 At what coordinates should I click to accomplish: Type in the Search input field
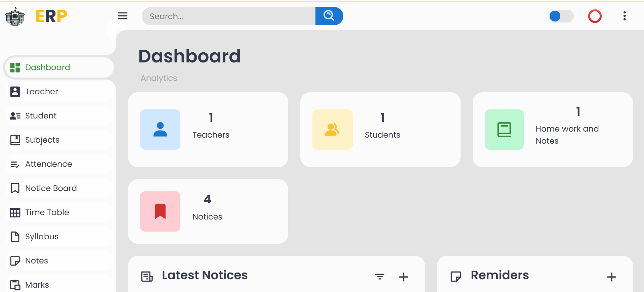[228, 16]
